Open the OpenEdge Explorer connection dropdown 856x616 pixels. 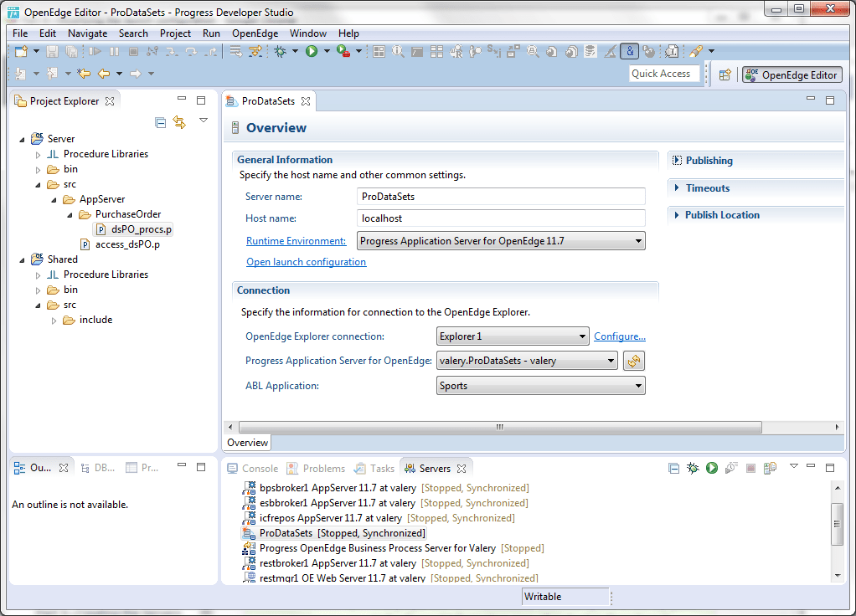pos(582,336)
